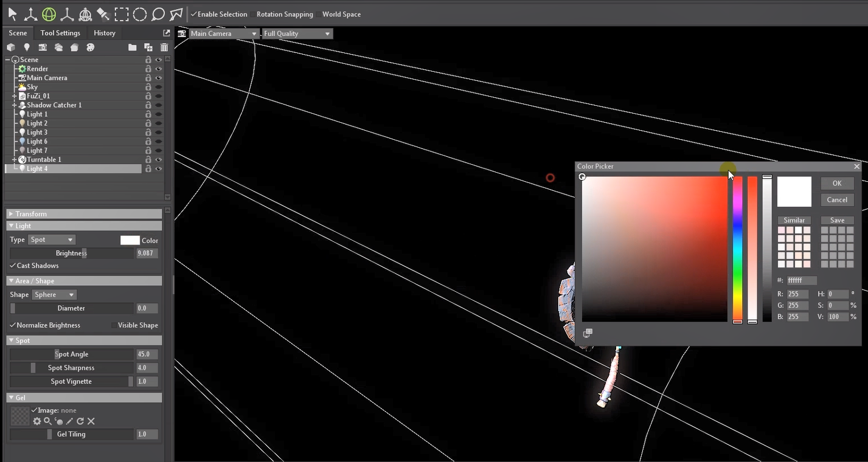Click the light Color swatch
Viewport: 868px width, 462px height.
tap(130, 240)
